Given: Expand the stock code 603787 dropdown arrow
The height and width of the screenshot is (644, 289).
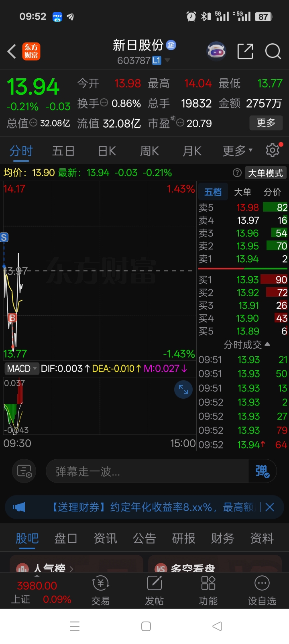Looking at the screenshot, I should pyautogui.click(x=167, y=61).
